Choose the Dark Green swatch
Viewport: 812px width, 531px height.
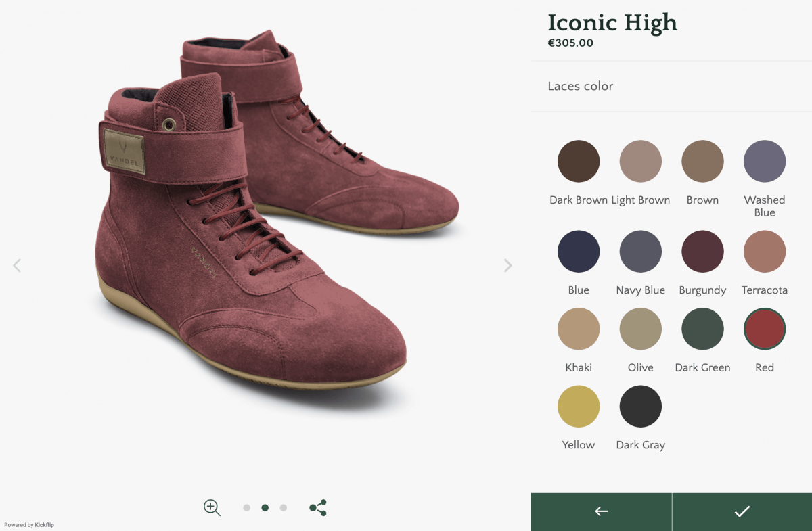click(702, 329)
